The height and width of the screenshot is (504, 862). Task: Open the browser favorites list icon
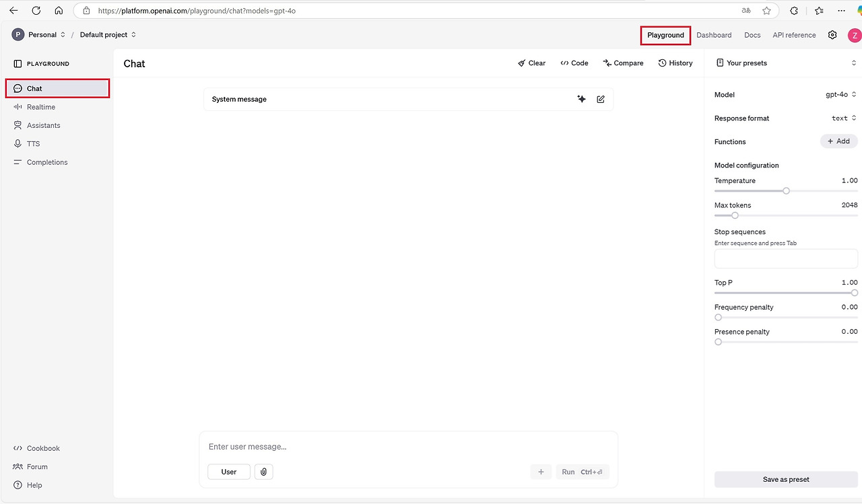tap(819, 11)
